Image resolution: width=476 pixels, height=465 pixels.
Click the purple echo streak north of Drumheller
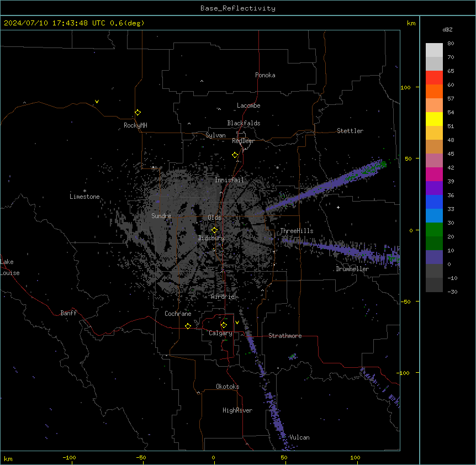pyautogui.click(x=343, y=250)
